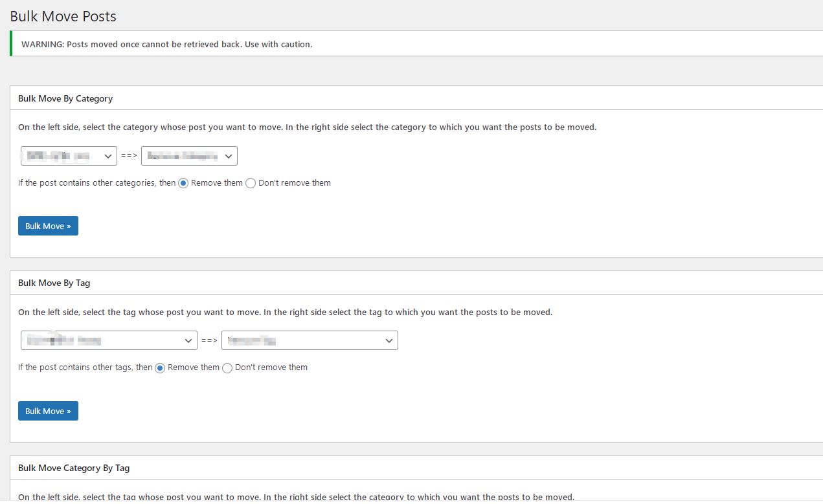The height and width of the screenshot is (504, 823).
Task: Click Bulk Move button under By Category
Action: pos(48,226)
